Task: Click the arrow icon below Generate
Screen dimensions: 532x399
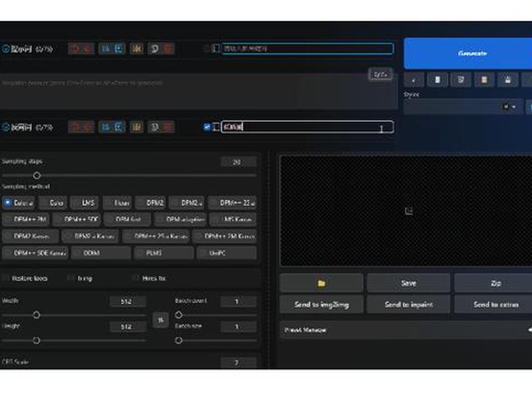Action: click(x=414, y=80)
